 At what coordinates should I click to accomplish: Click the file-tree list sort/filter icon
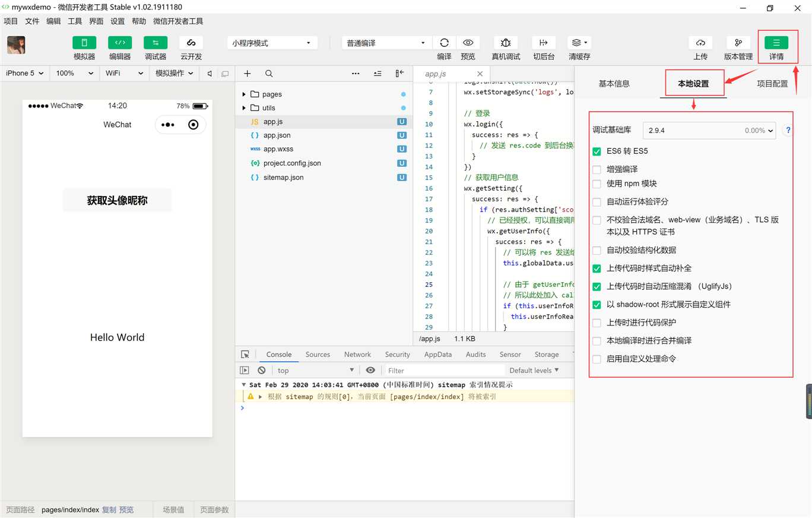(x=378, y=74)
